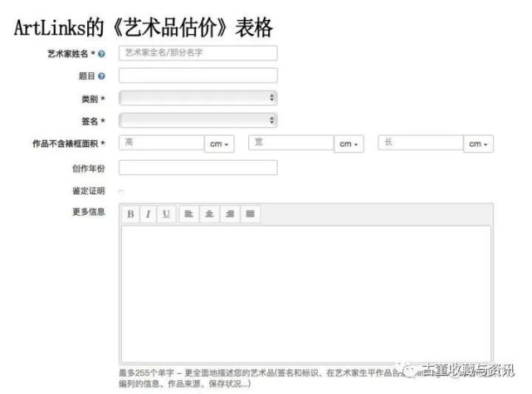532x394 pixels.
Task: Click the help icon beside 艺术家姓名
Action: (101, 54)
